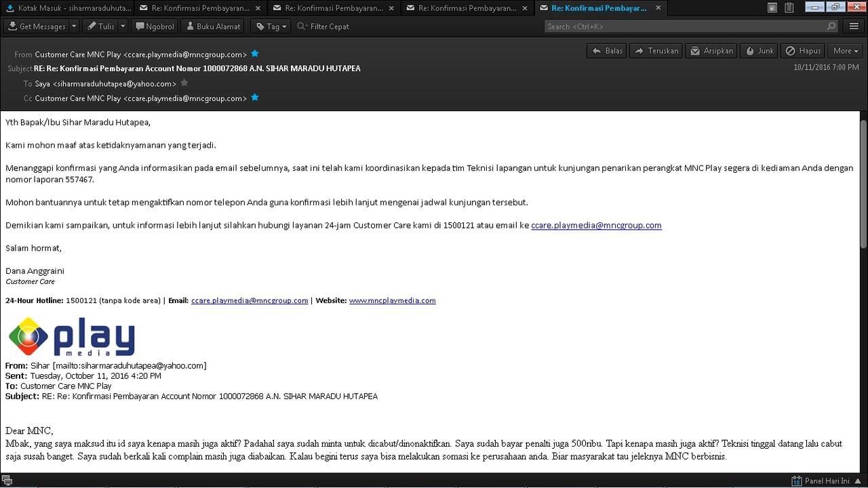This screenshot has height=488, width=868.
Task: Click the envelope icon on active blue tab
Action: pos(544,8)
